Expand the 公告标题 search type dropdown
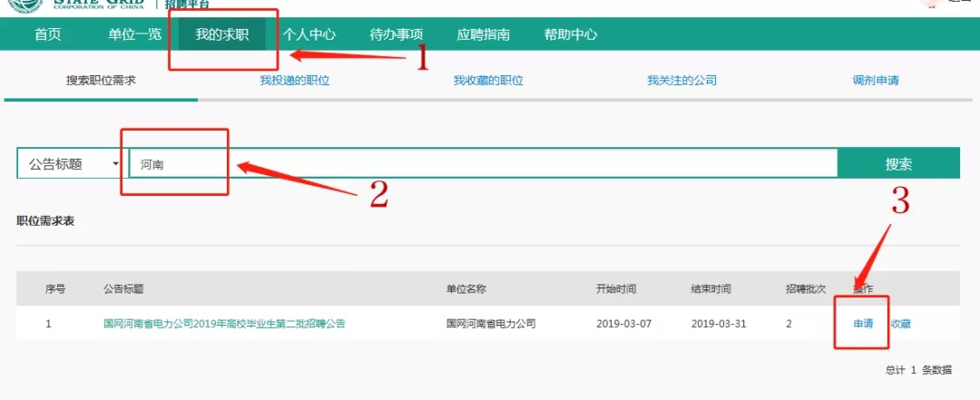The width and height of the screenshot is (980, 400). 72,164
